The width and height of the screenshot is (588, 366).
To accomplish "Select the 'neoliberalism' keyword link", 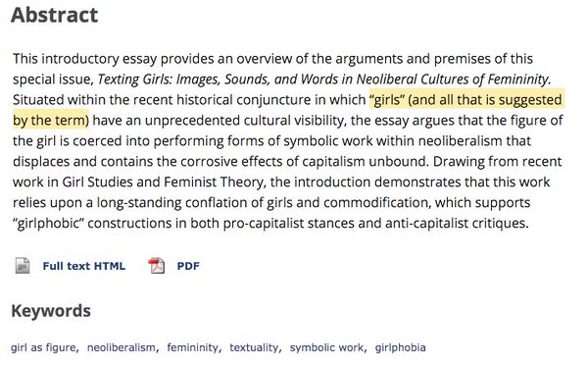I will [122, 347].
